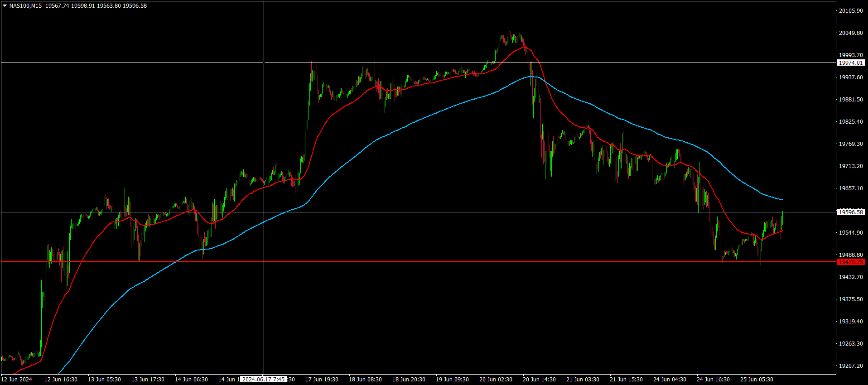868x385 pixels.
Task: Click price scale label 19432.70
Action: 851,277
